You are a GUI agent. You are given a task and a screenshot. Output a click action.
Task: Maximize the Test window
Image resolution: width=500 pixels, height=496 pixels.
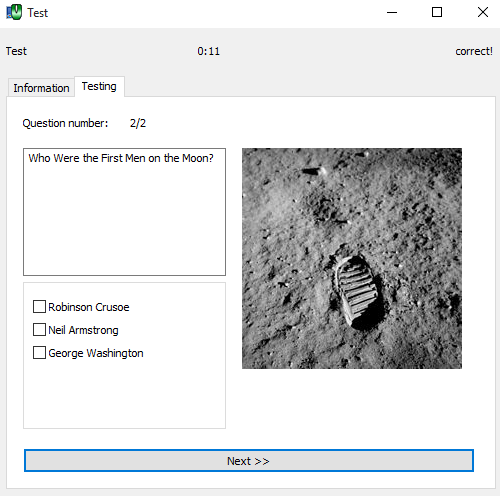(437, 12)
